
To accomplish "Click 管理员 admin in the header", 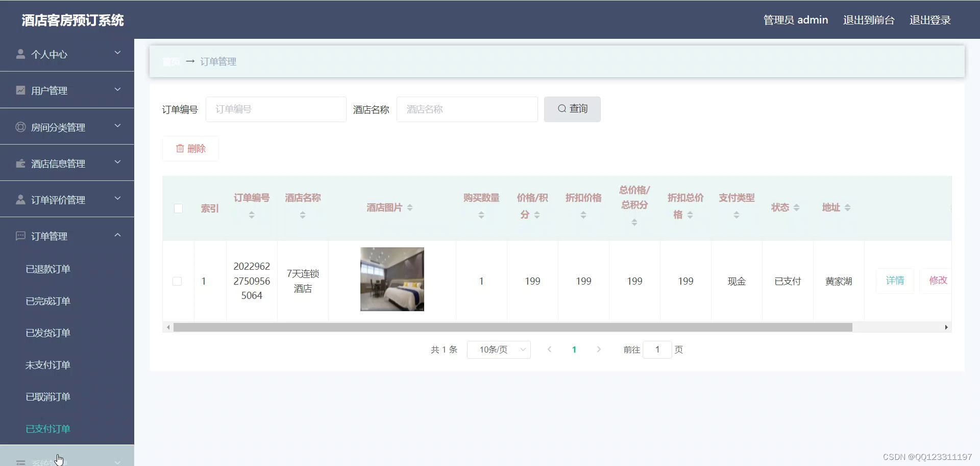I will [796, 20].
